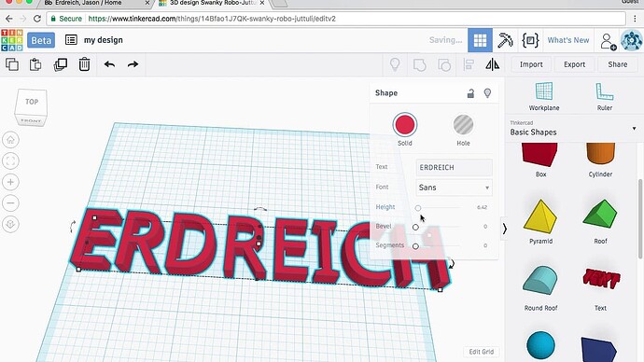Switch to the 3D design grid view
Viewport: 644px width, 362px height.
click(x=480, y=40)
